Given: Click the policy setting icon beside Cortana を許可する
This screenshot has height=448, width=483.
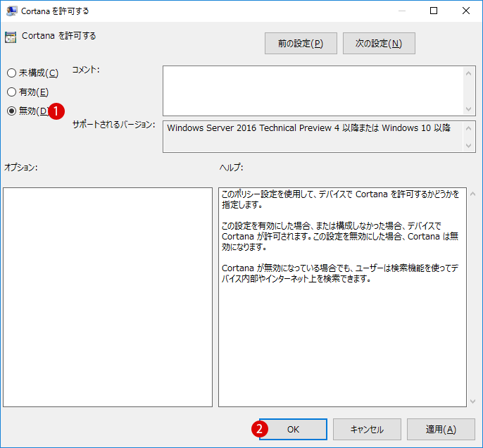Looking at the screenshot, I should [x=11, y=37].
